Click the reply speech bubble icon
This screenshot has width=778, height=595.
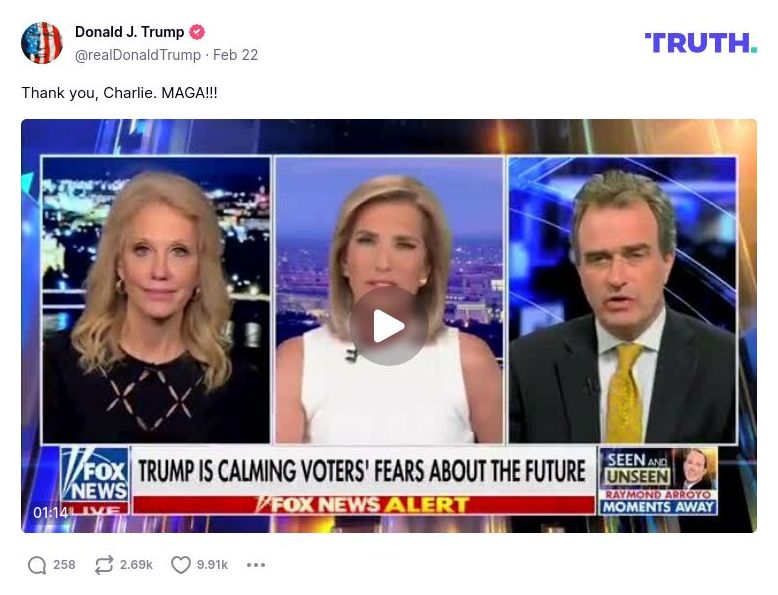pyautogui.click(x=37, y=565)
